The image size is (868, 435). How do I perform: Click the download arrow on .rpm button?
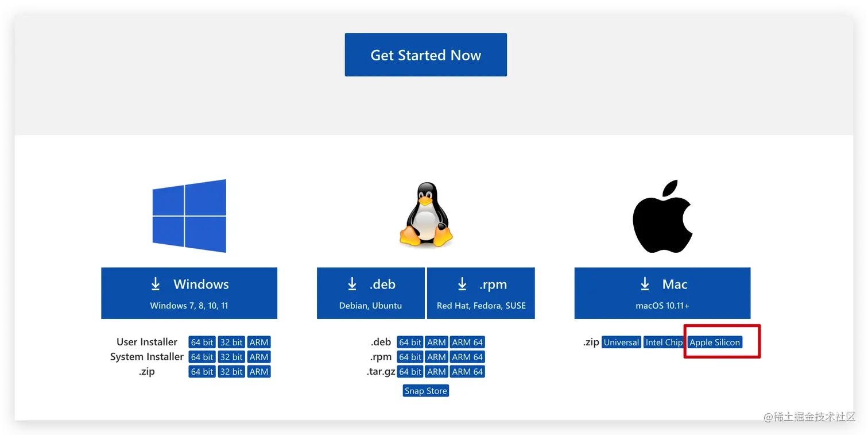pyautogui.click(x=462, y=284)
